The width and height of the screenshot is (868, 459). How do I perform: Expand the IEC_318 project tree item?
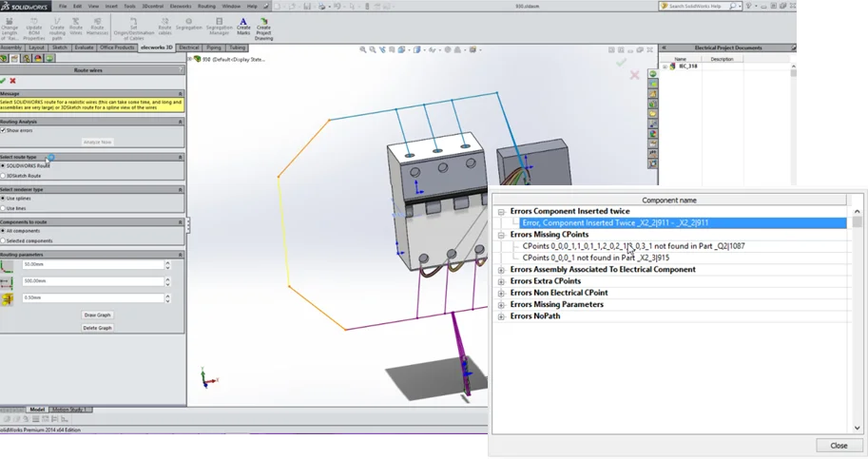pos(664,67)
